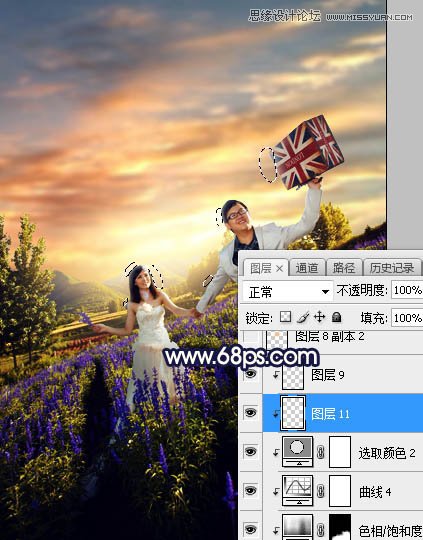
Task: Click the Selective Color adjustment icon of 选取颜色 2
Action: click(297, 451)
